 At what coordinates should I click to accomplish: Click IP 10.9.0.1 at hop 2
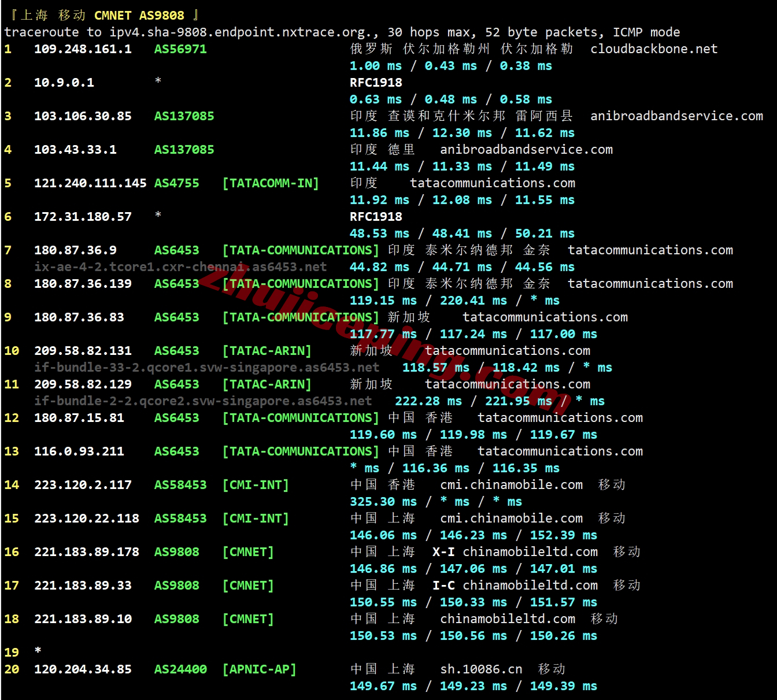point(64,83)
